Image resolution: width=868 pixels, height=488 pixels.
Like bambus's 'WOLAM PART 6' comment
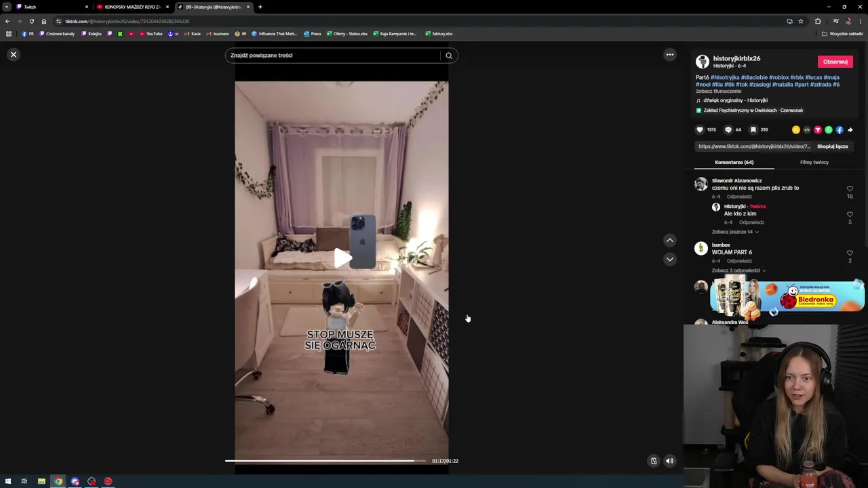coord(850,253)
